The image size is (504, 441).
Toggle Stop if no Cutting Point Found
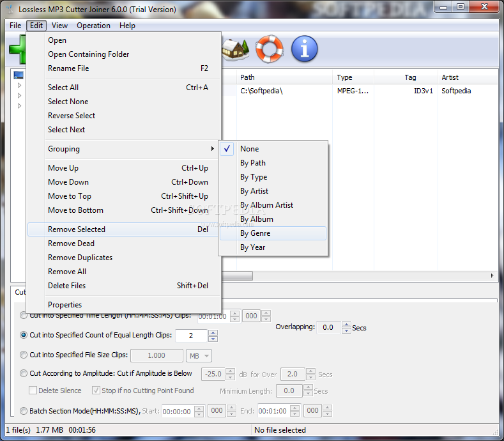coord(96,391)
